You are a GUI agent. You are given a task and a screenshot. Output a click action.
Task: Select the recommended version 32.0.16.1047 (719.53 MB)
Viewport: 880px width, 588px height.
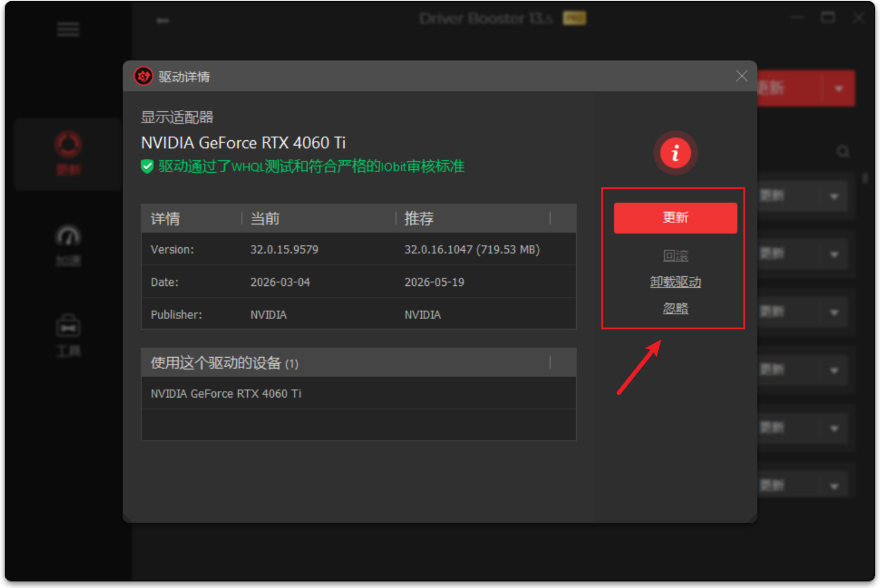point(472,250)
